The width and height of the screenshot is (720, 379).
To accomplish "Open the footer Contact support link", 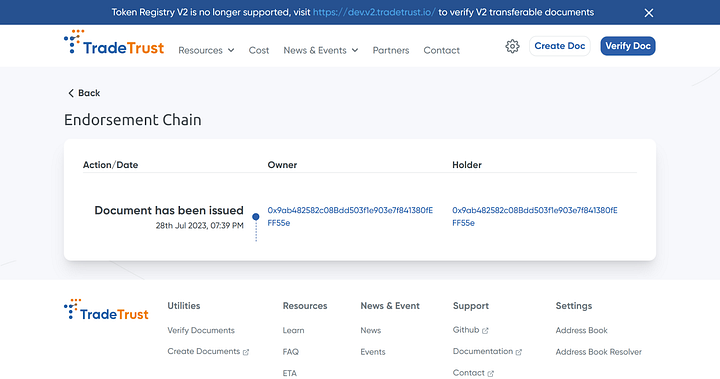I will (x=468, y=373).
